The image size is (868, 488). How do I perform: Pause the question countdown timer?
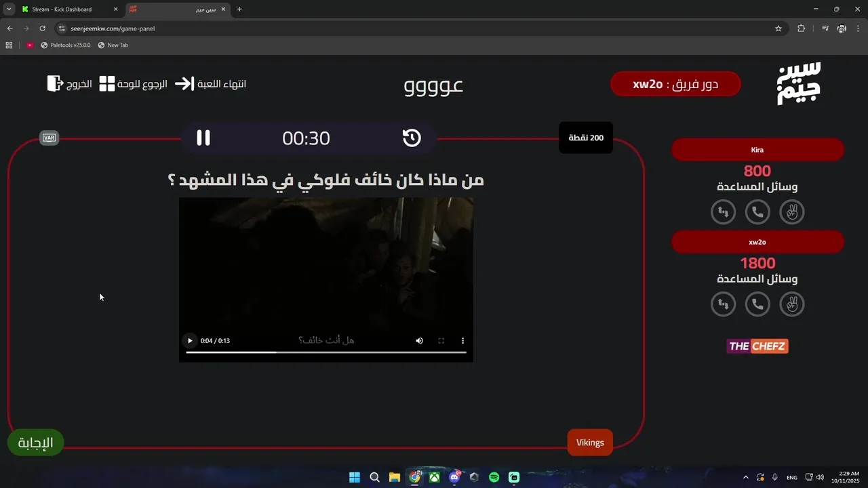point(203,138)
